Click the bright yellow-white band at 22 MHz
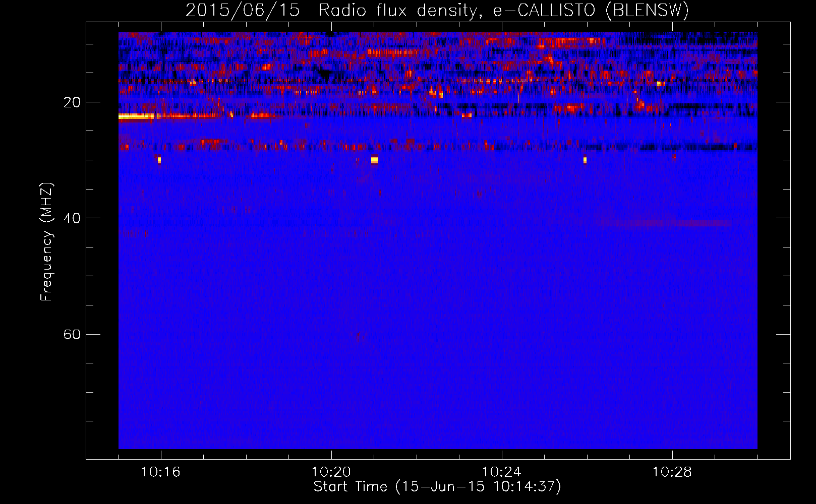This screenshot has height=504, width=816. (x=136, y=116)
